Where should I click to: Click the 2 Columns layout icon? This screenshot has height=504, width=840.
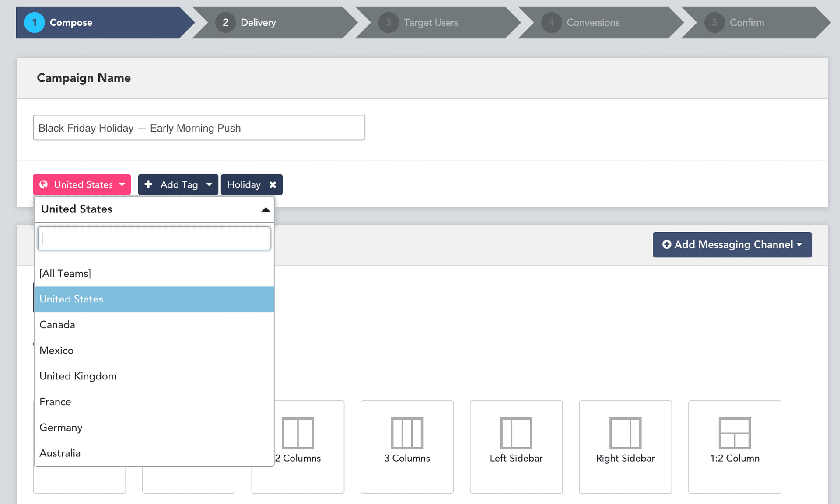[298, 433]
